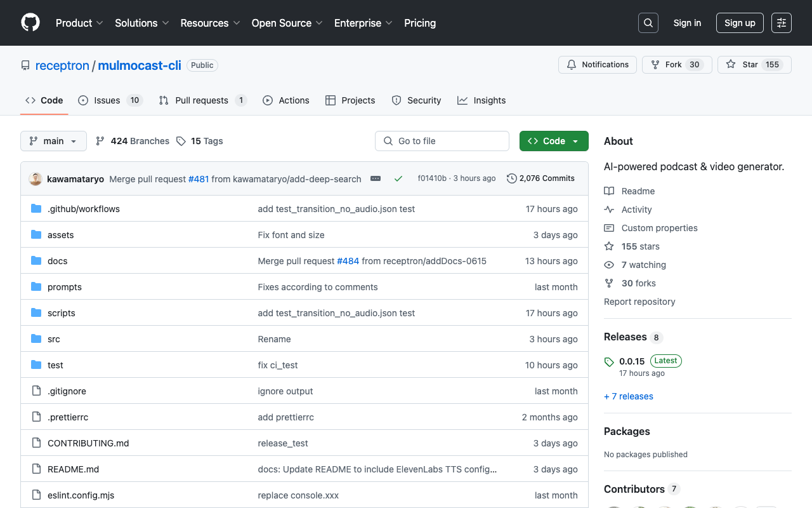Click the Sign up button
The image size is (812, 508).
(740, 23)
